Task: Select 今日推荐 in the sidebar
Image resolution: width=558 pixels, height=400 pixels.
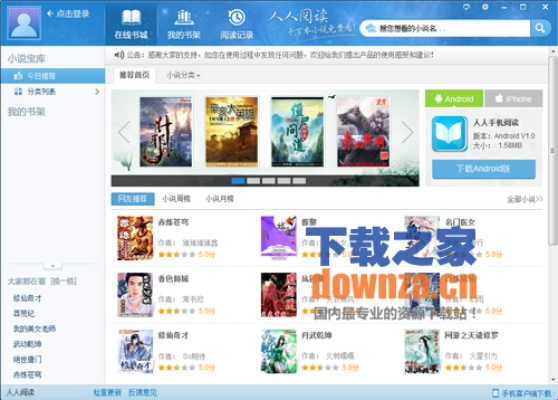Action: pos(53,76)
